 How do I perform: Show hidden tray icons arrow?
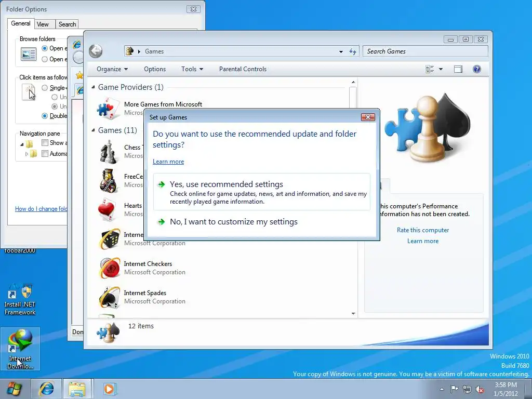click(x=442, y=389)
